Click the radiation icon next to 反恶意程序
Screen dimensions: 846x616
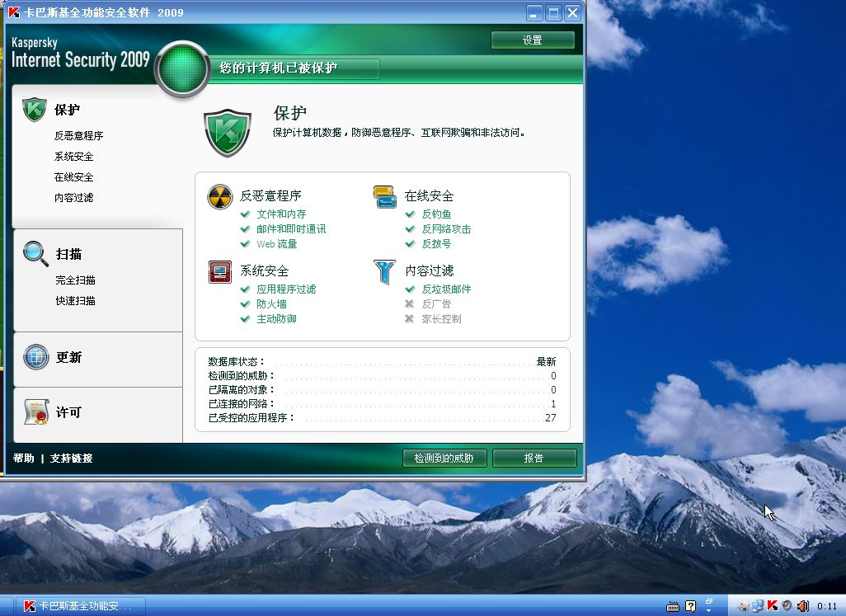tap(219, 197)
